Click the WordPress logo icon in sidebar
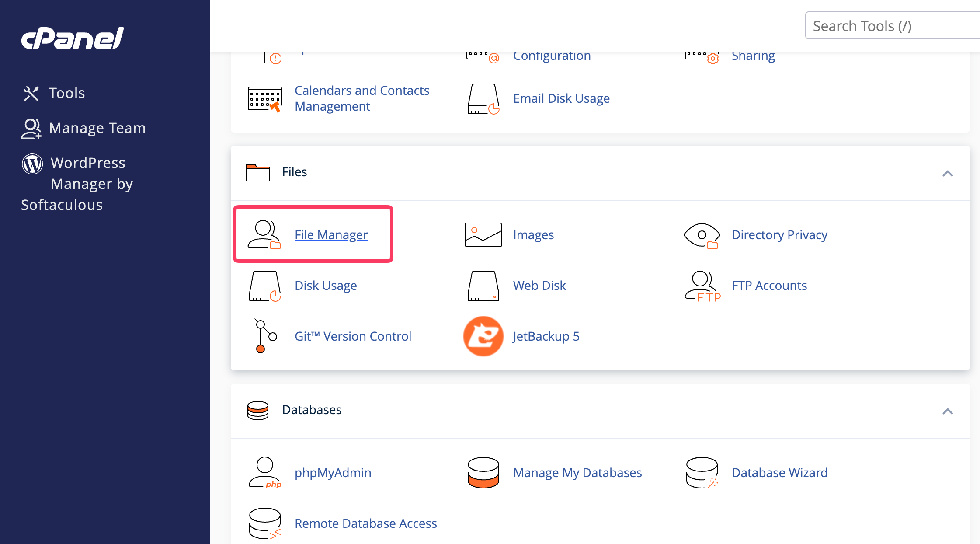Viewport: 980px width, 544px height. point(32,164)
